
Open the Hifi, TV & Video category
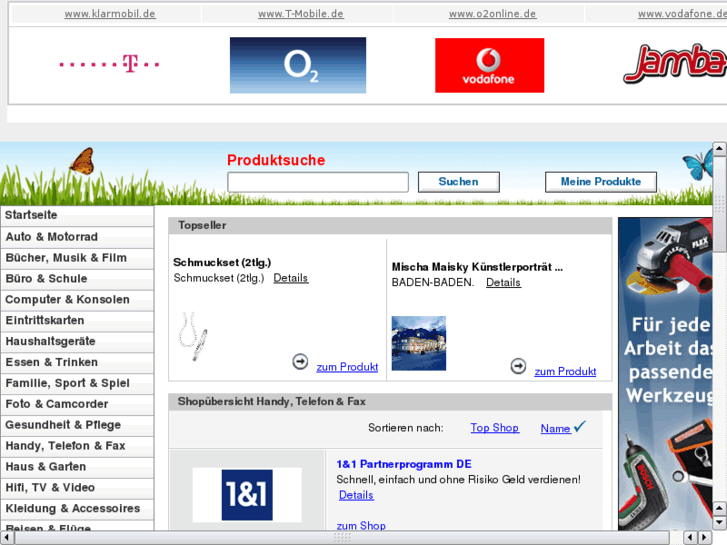77,487
